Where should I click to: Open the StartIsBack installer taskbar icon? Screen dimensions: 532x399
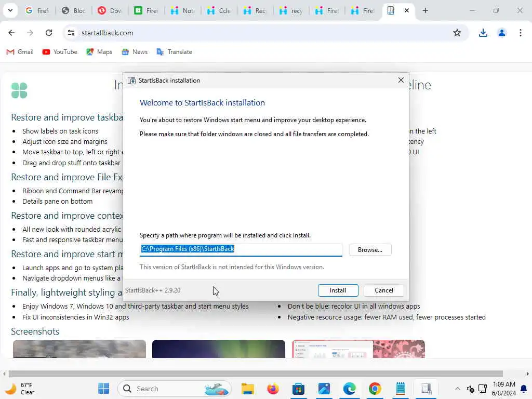click(x=426, y=389)
